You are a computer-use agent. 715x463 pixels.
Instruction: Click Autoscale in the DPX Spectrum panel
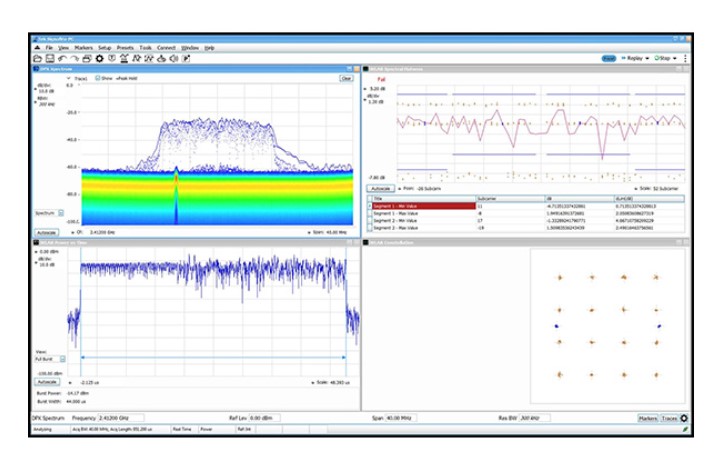pos(46,232)
